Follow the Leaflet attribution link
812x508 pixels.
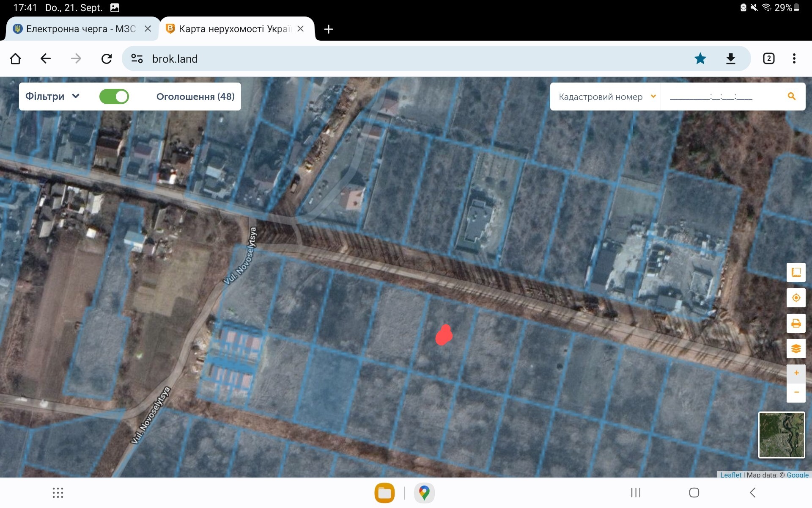[731, 475]
